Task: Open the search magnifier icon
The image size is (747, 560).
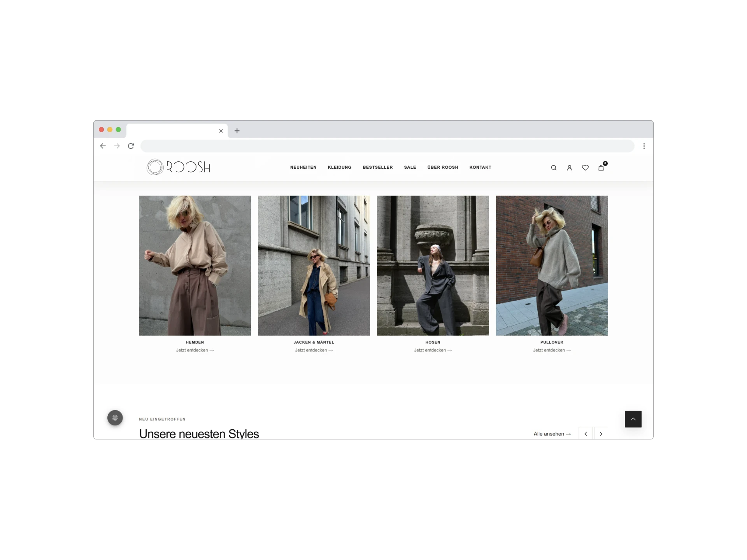Action: click(554, 168)
